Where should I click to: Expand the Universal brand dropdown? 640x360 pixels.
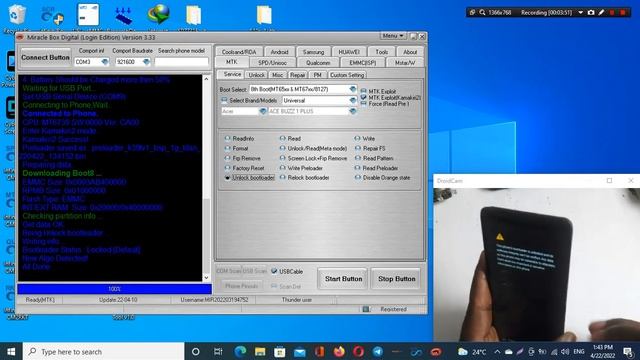353,100
